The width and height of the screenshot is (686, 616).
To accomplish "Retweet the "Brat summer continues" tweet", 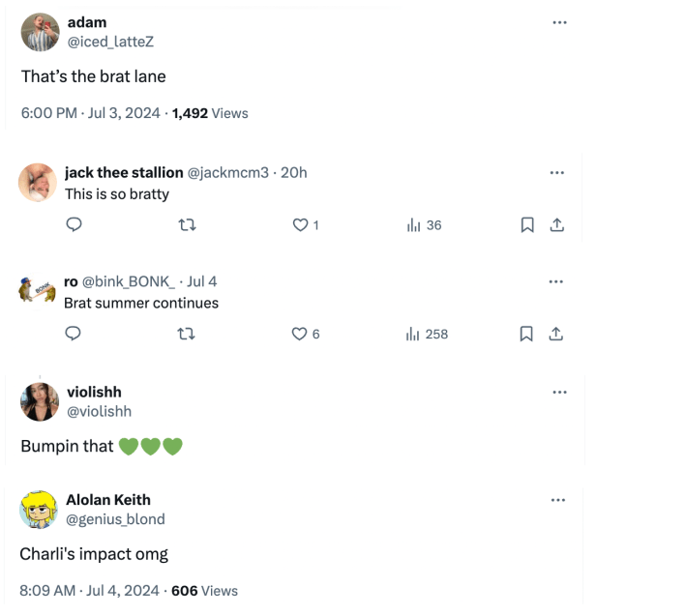I will click(x=187, y=334).
